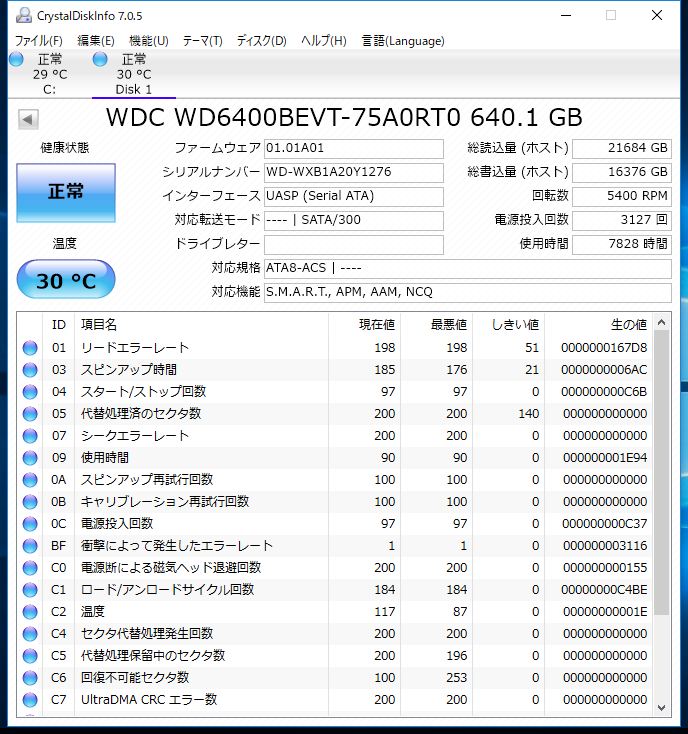Click the SMART list vertical scrollbar thumb

(661, 472)
